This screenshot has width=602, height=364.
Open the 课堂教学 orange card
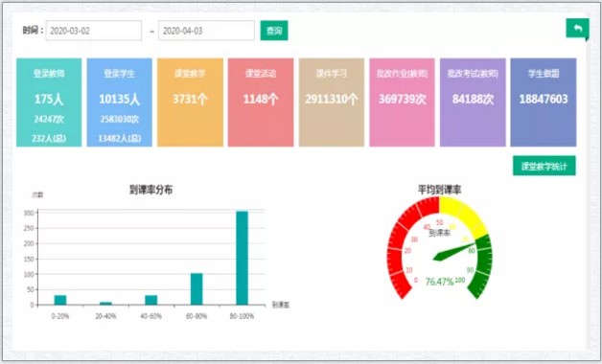pos(190,102)
